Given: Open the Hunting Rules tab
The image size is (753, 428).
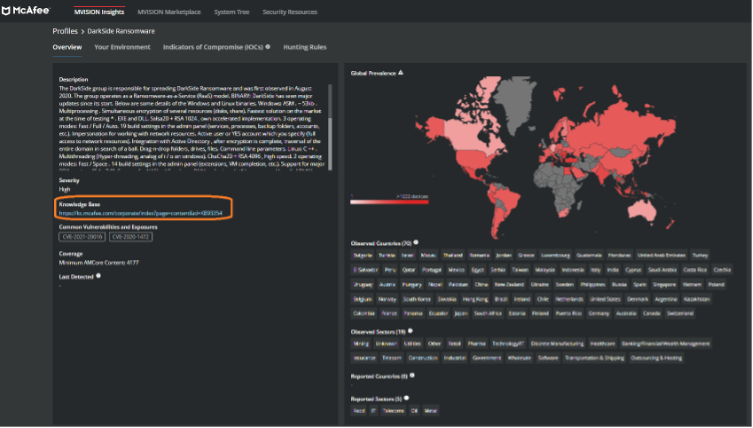Looking at the screenshot, I should tap(304, 47).
